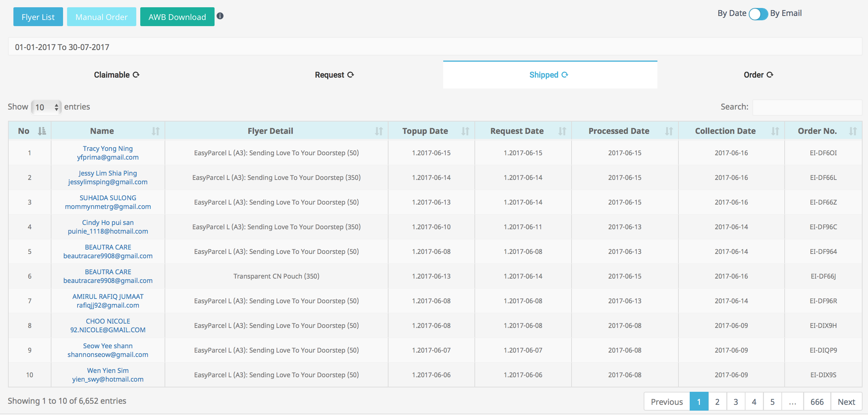Image resolution: width=868 pixels, height=415 pixels.
Task: Open the Order tab
Action: (758, 75)
